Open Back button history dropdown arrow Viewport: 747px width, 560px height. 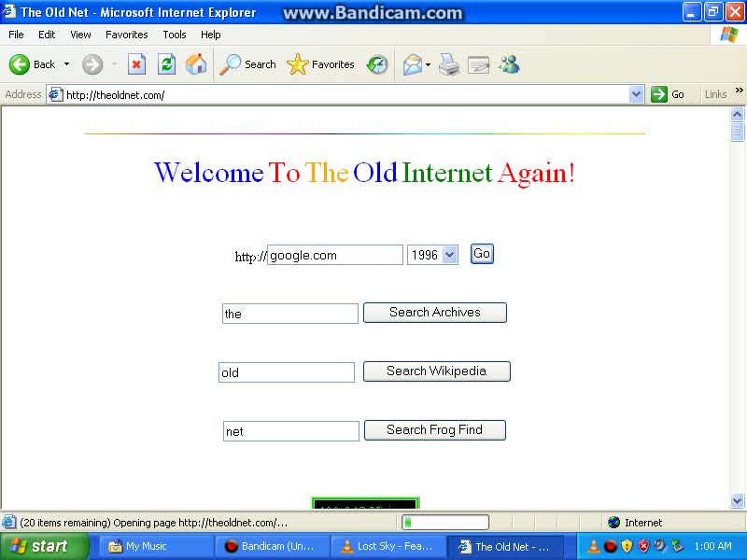coord(66,64)
